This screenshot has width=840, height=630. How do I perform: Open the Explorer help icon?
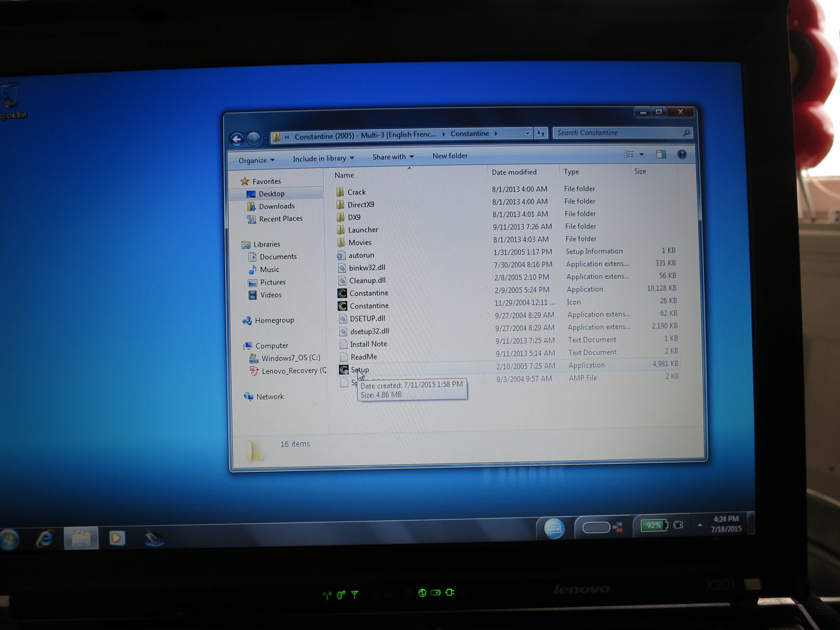(682, 154)
